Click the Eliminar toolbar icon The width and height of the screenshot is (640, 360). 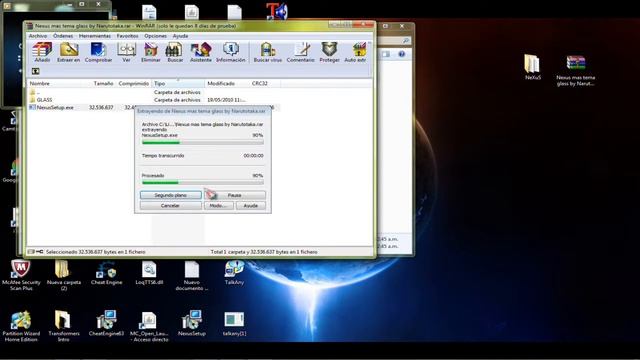coord(151,52)
